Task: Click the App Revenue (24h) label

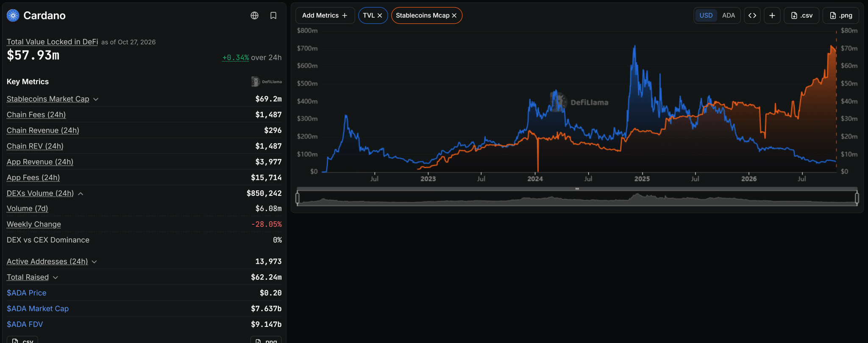Action: tap(40, 162)
